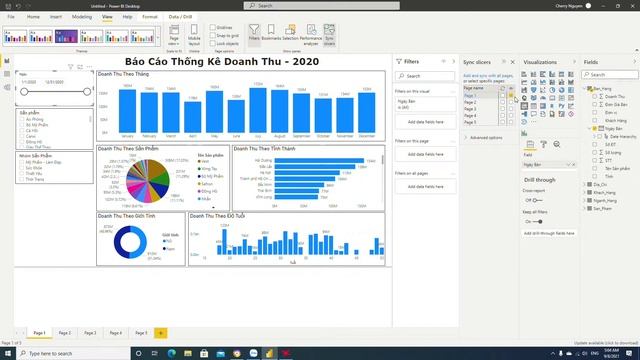Open more options ellipsis above the date slicer
Viewport: 640px width, 360px height.
coord(89,67)
